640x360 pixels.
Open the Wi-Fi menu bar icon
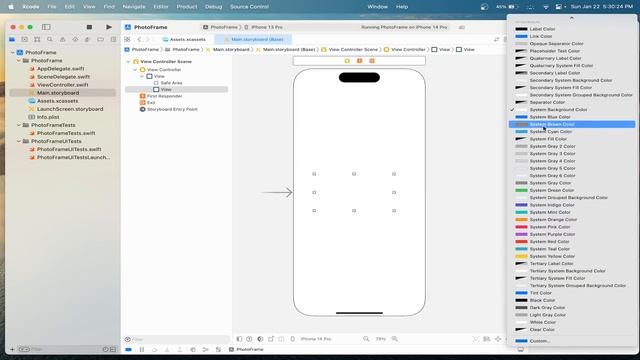tap(546, 7)
